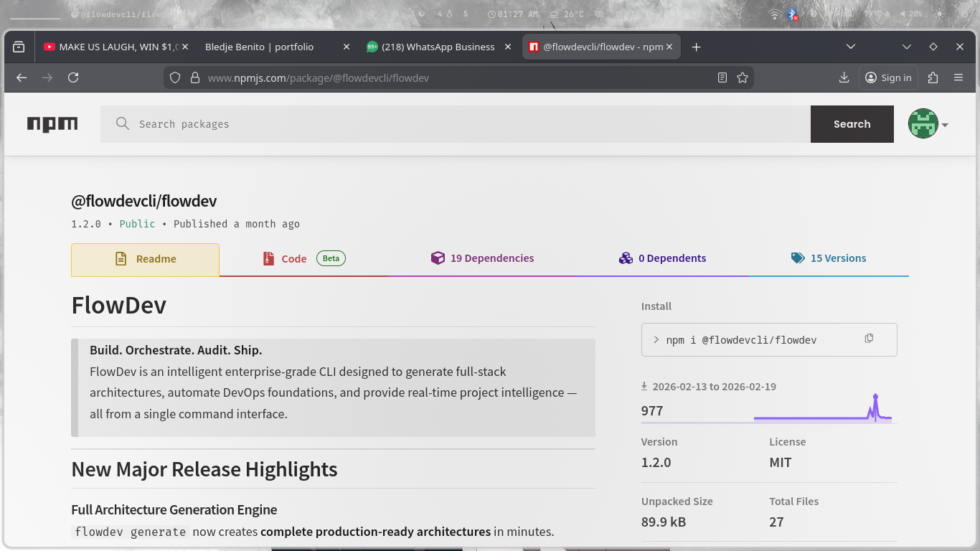Click the npm i @flowdevcli/flowdev install command
The image size is (980, 551).
[742, 340]
